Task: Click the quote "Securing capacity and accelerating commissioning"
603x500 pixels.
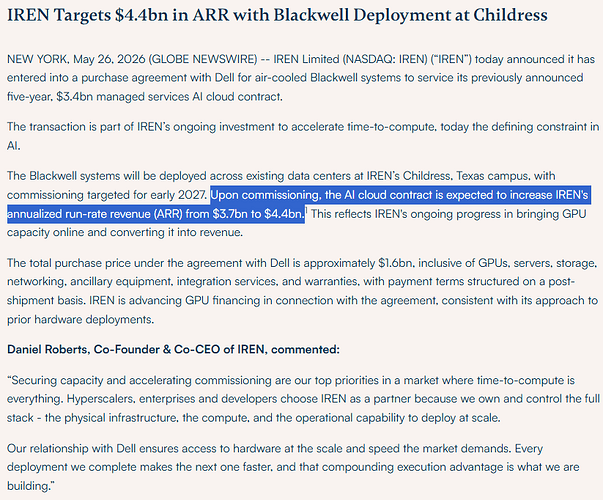Action: tap(142, 380)
